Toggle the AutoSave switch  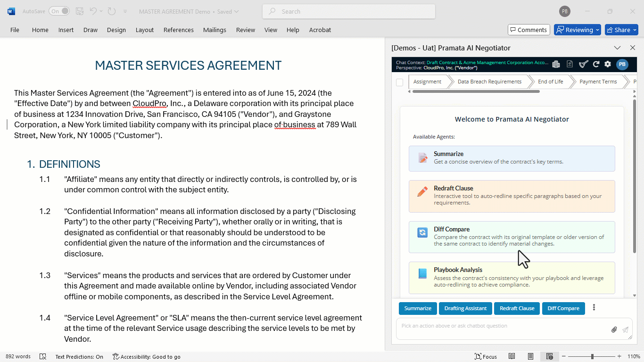[59, 11]
